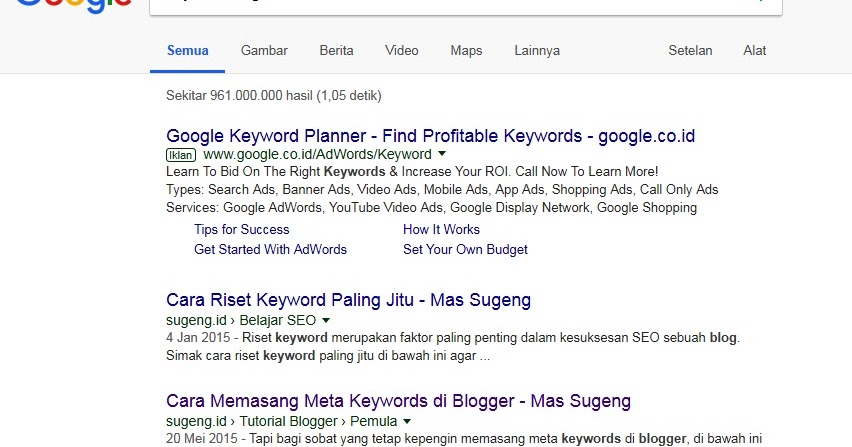
Task: Open Google Keyword Planner ad title link
Action: 430,136
